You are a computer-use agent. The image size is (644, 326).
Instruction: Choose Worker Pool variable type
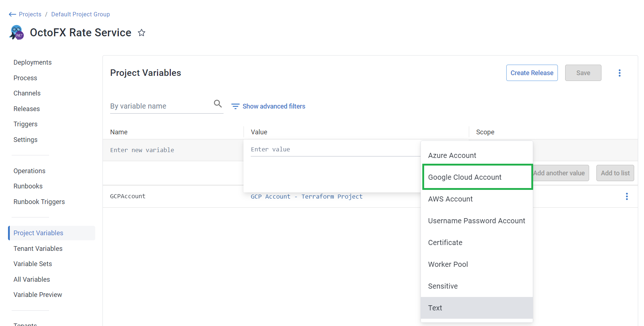click(476, 264)
